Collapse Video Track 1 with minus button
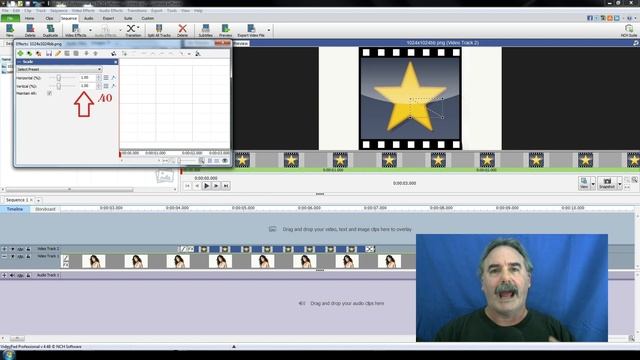The image size is (640, 360). (4, 257)
